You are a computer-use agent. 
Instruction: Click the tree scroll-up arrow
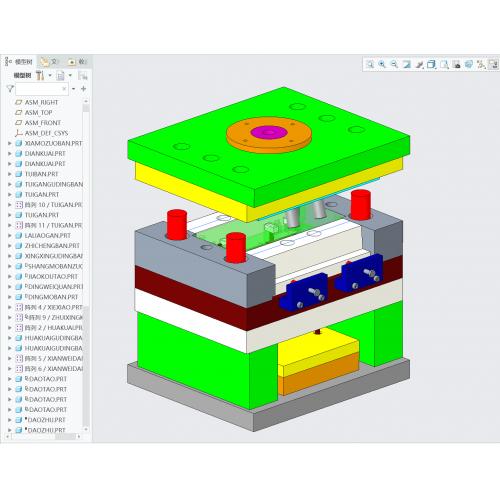[86, 101]
